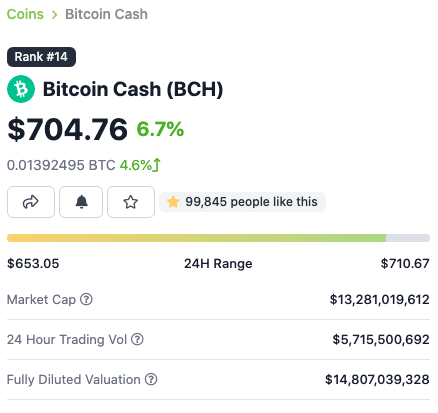The image size is (438, 413).
Task: Click the 6.7% price change percentage
Action: [x=160, y=129]
